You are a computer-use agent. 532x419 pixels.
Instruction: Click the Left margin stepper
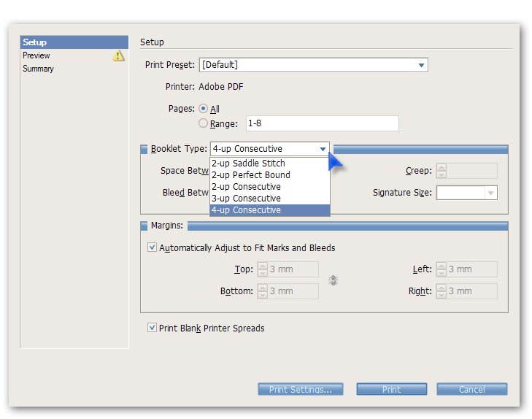(x=441, y=269)
